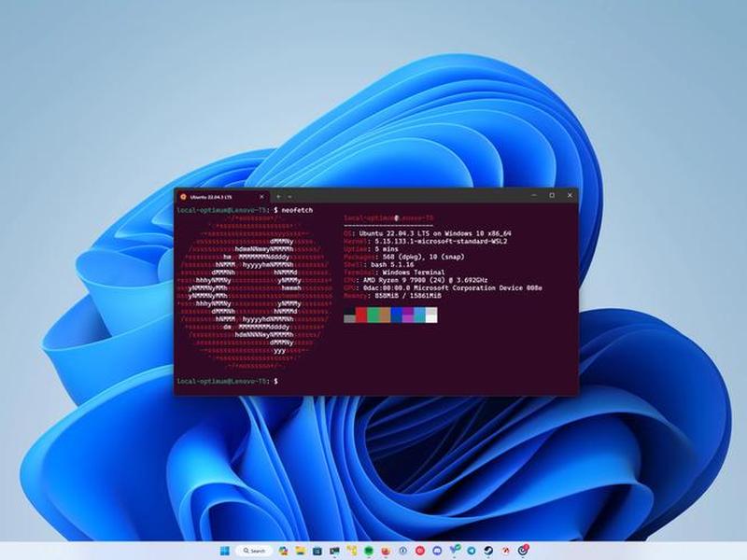Open the Windows Terminal taskbar icon
747x560 pixels.
click(x=334, y=551)
